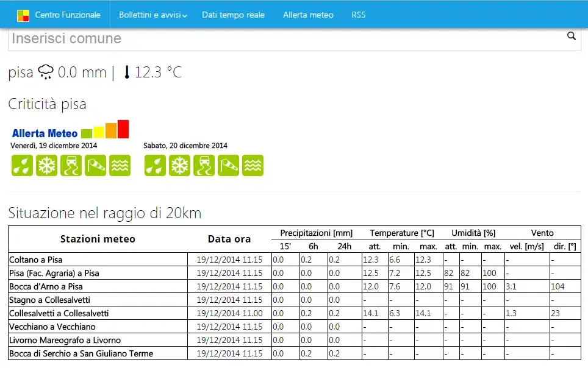The image size is (588, 368).
Task: Click the Centro Funzionale logo icon
Action: [23, 15]
